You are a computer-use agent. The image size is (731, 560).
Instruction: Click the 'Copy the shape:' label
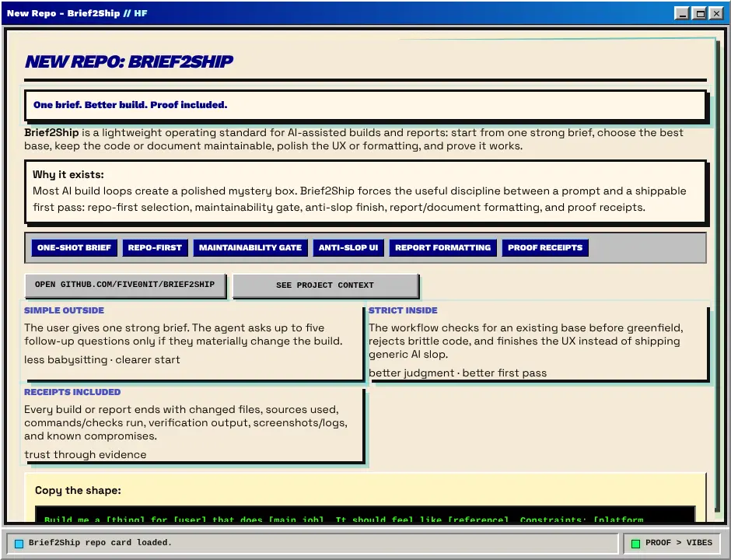[x=78, y=491]
